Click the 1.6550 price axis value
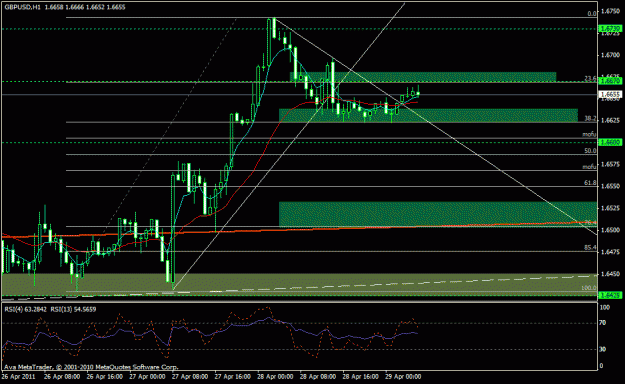 610,186
